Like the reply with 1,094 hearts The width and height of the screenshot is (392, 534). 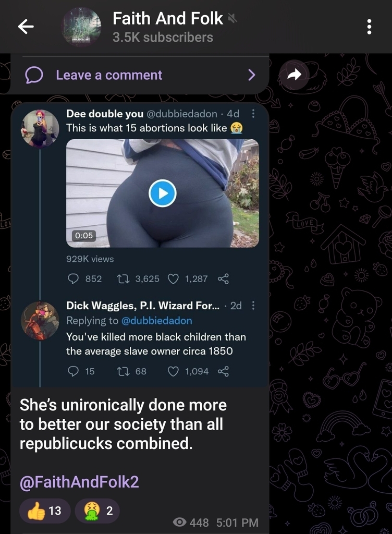coord(173,371)
